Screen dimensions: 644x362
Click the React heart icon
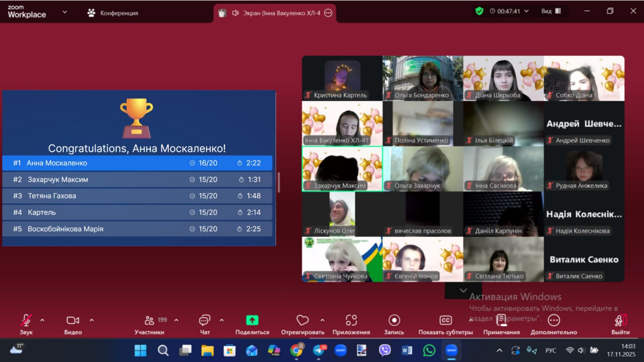(x=302, y=321)
